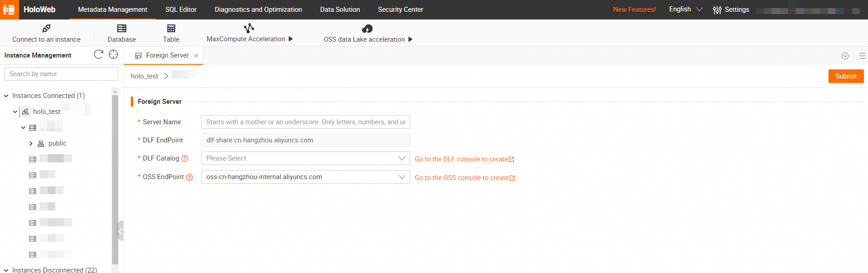Click the Server Name input field
Image resolution: width=868 pixels, height=273 pixels.
coord(305,122)
